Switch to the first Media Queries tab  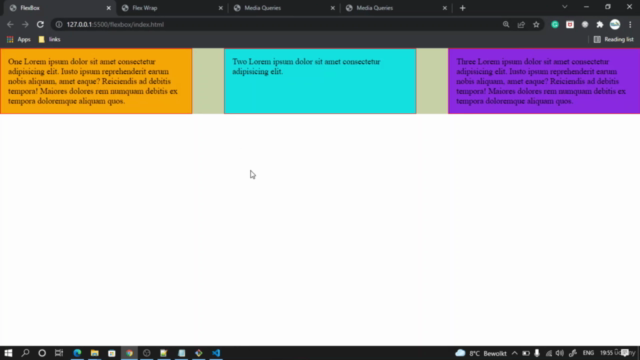(284, 8)
